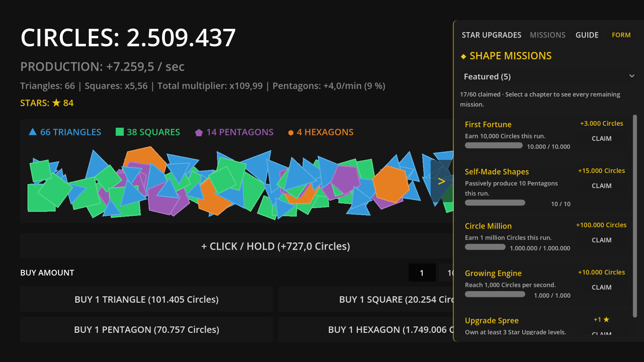Click the Total multiplier: x109,99 stat
The height and width of the screenshot is (362, 644).
coord(210,86)
